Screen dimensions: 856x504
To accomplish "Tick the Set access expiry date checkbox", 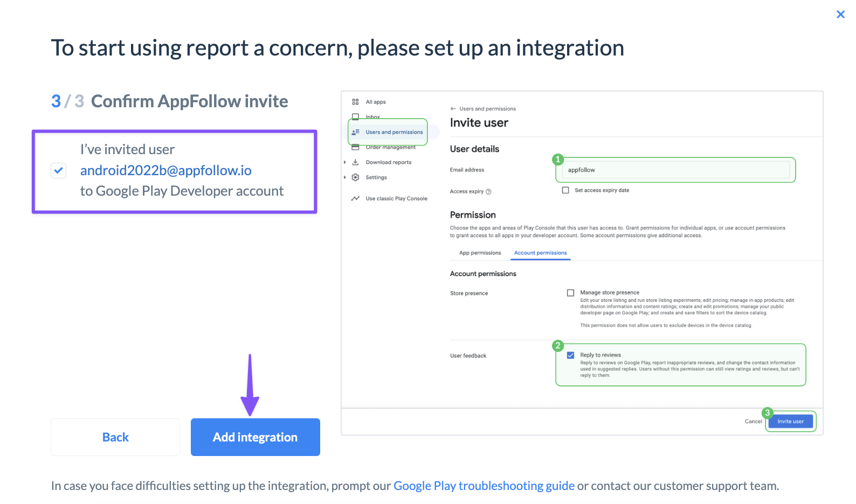I will pyautogui.click(x=565, y=190).
